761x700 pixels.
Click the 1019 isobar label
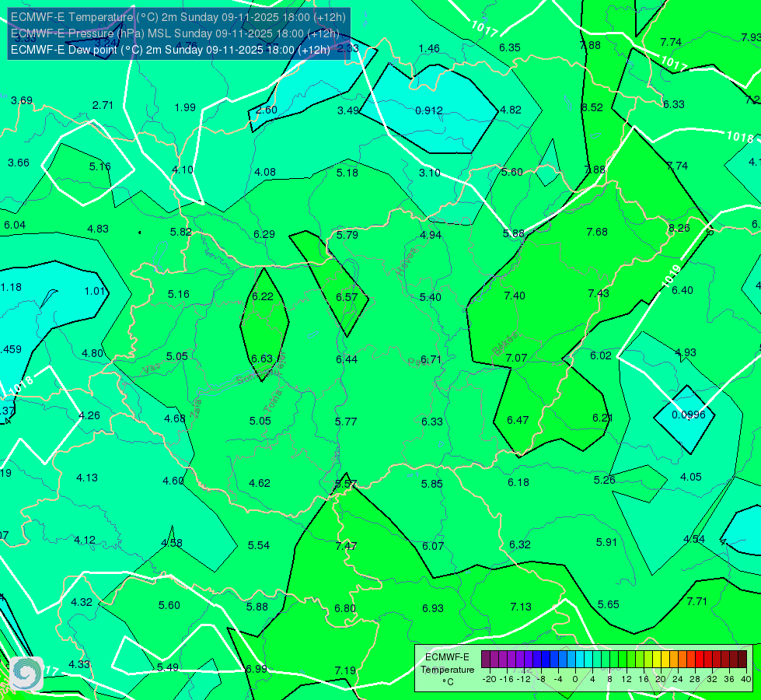[672, 276]
